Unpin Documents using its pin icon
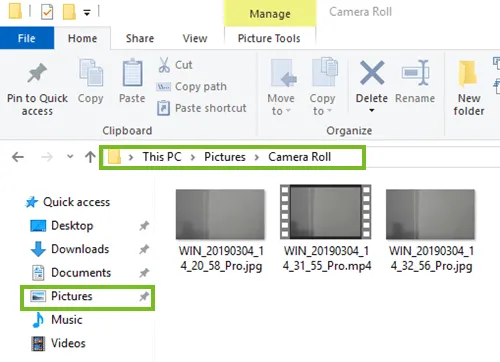This screenshot has width=500, height=362. click(144, 273)
